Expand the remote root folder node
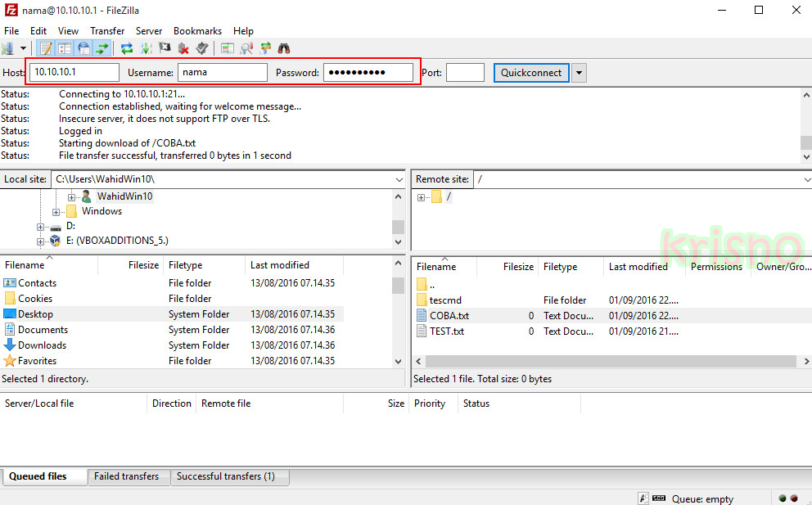This screenshot has height=505, width=812. tap(421, 197)
